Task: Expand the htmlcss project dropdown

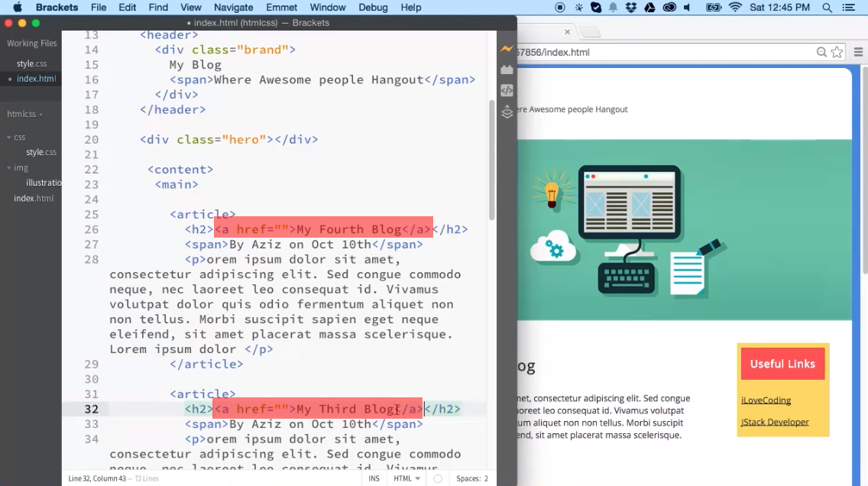Action: point(24,114)
